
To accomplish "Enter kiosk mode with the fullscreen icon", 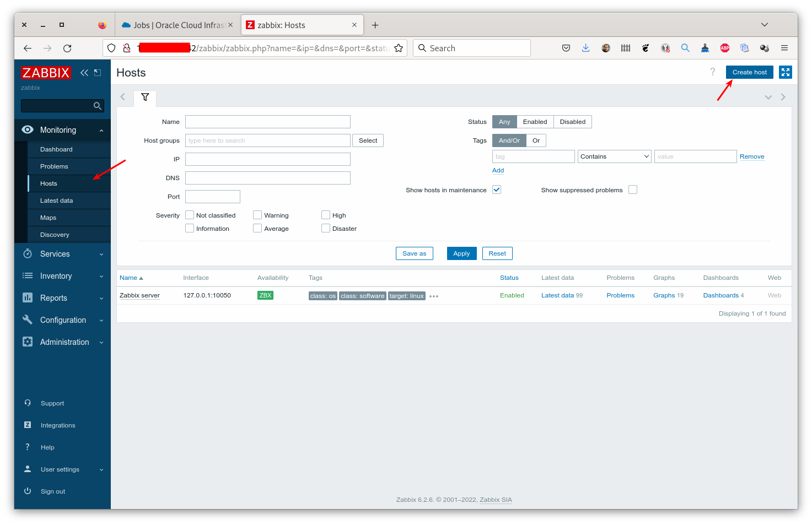I will (x=785, y=72).
